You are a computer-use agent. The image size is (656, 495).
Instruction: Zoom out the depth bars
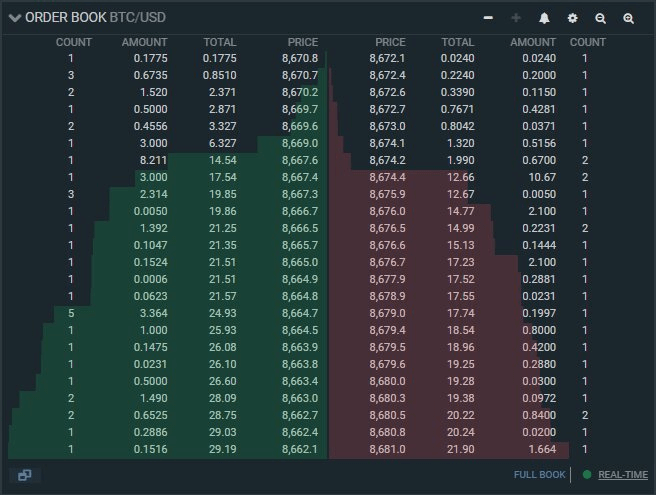click(x=600, y=18)
